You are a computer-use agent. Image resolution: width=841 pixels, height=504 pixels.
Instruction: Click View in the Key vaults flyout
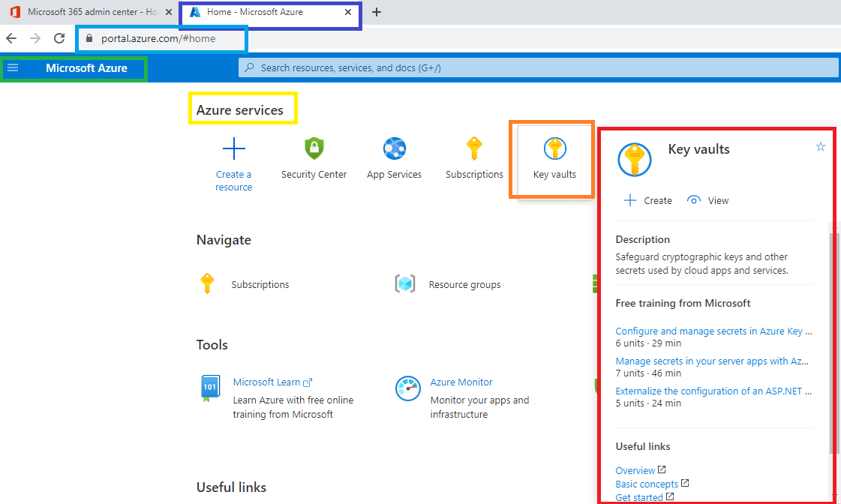[708, 200]
